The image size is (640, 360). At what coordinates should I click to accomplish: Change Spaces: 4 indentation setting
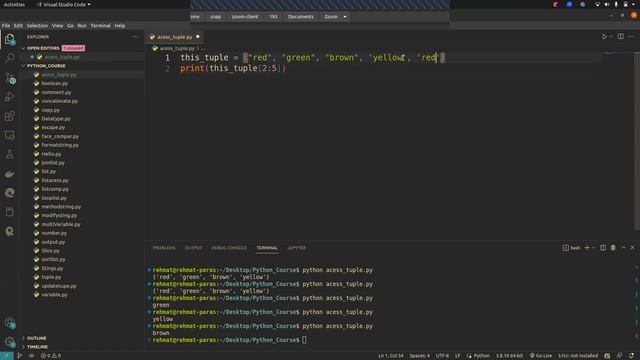[420, 356]
